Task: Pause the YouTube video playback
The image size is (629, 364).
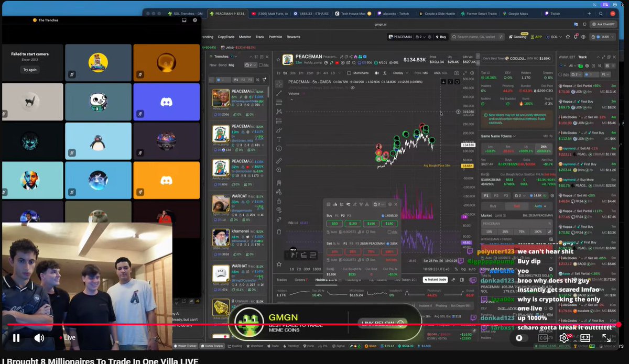Action: coord(16,338)
